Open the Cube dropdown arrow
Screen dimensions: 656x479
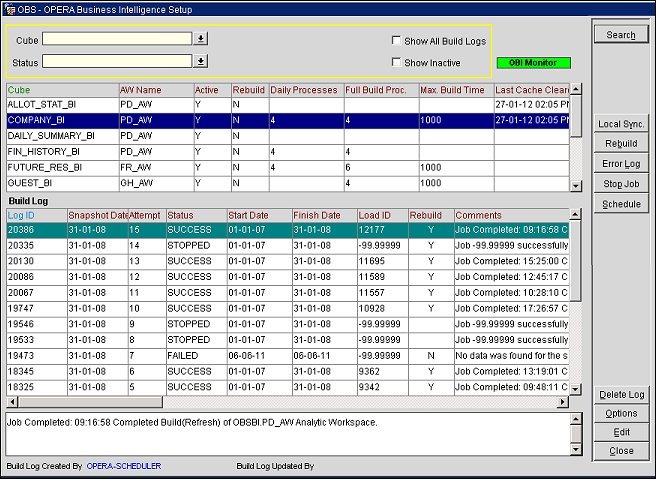tap(200, 39)
